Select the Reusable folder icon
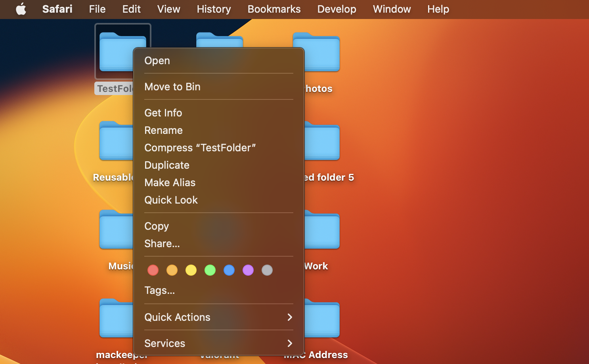Viewport: 589px width, 364px height. tap(116, 141)
